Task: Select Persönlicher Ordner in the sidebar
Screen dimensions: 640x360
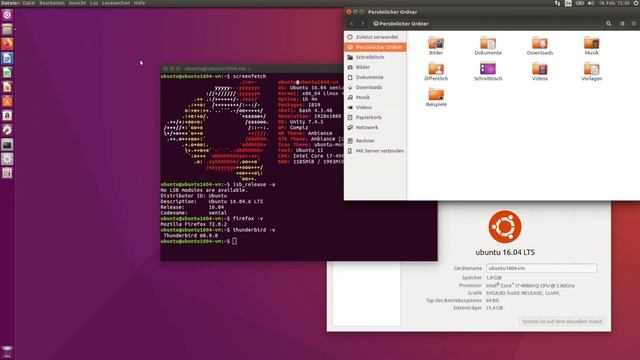Action: tap(375, 47)
